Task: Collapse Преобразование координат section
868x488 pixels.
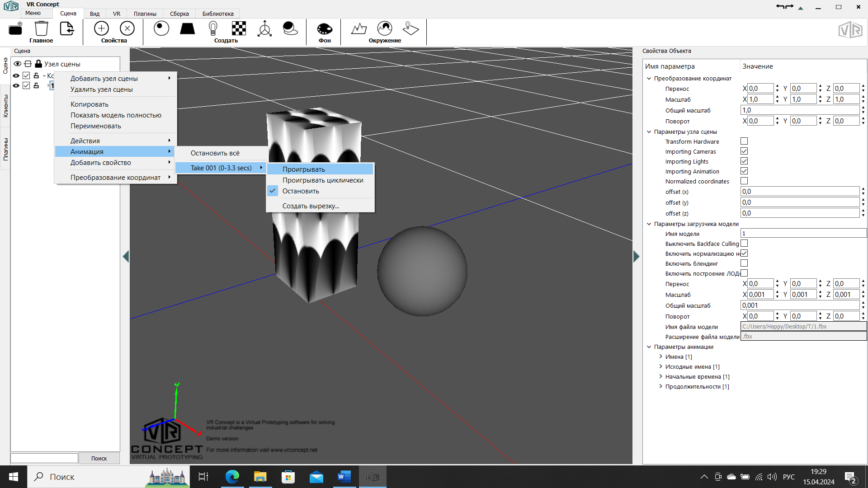Action: click(649, 78)
